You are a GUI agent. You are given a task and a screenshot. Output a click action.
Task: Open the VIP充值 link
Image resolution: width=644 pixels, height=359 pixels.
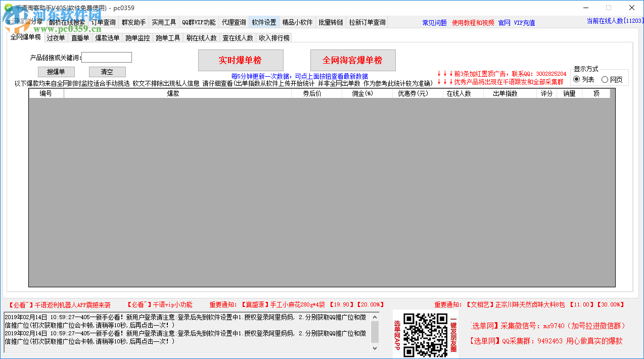(524, 23)
